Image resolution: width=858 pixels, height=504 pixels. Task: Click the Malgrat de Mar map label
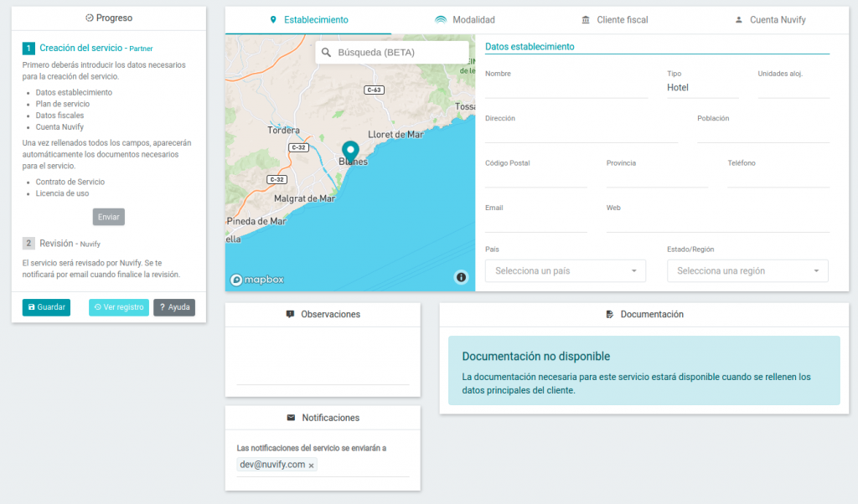click(x=304, y=198)
